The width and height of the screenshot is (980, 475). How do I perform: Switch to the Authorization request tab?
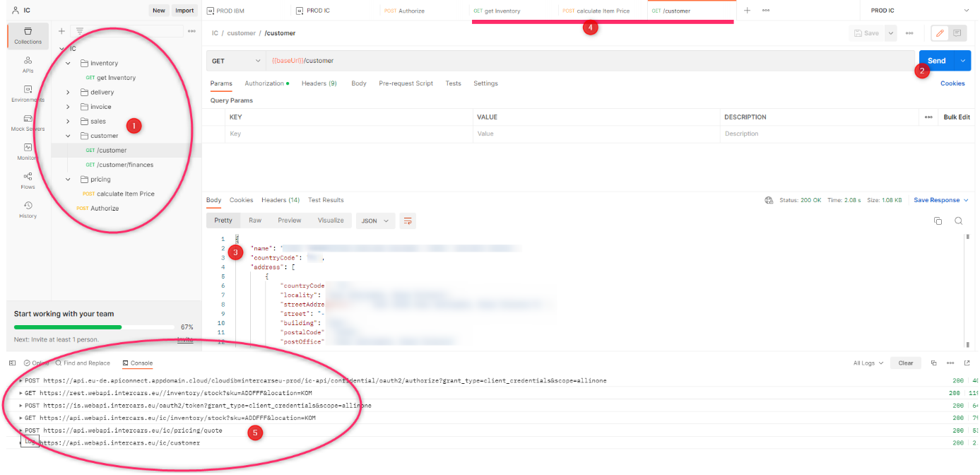point(267,83)
